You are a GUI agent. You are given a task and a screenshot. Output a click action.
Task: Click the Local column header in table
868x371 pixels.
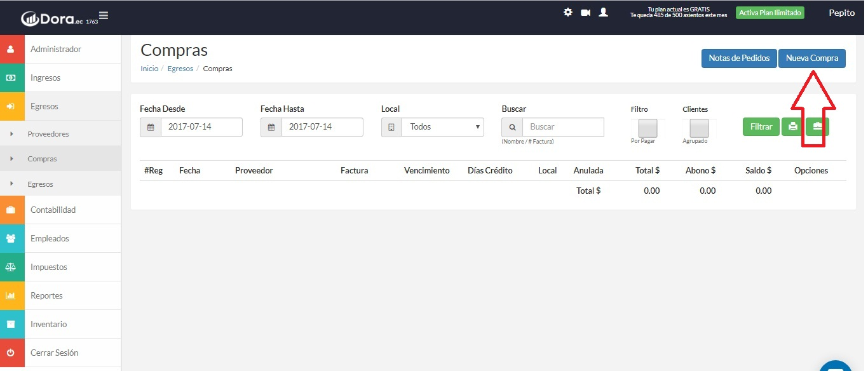[x=548, y=170]
